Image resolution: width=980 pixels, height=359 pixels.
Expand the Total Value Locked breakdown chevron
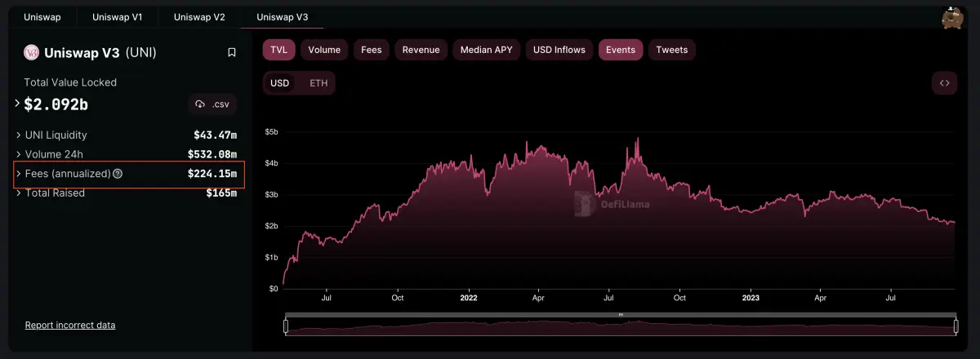17,104
